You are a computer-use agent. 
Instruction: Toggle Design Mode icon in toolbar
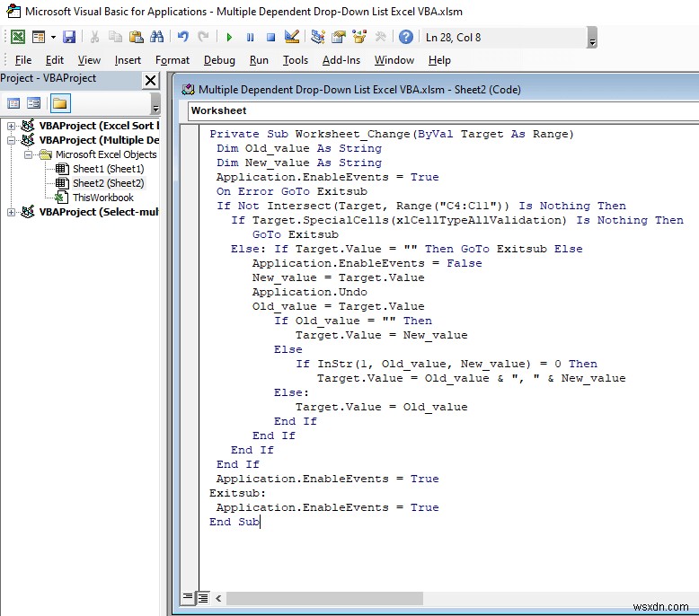pyautogui.click(x=291, y=37)
